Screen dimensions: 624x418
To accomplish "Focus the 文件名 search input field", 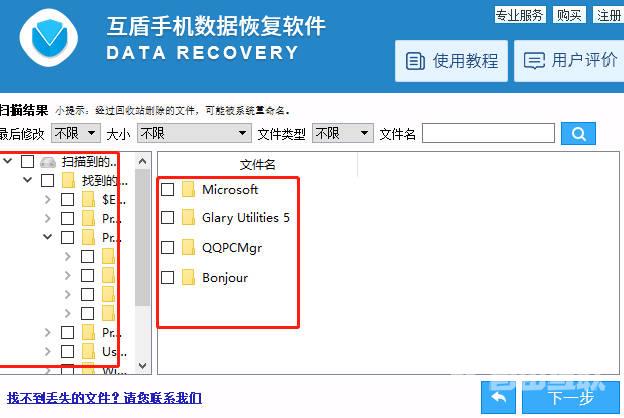I will [x=488, y=133].
